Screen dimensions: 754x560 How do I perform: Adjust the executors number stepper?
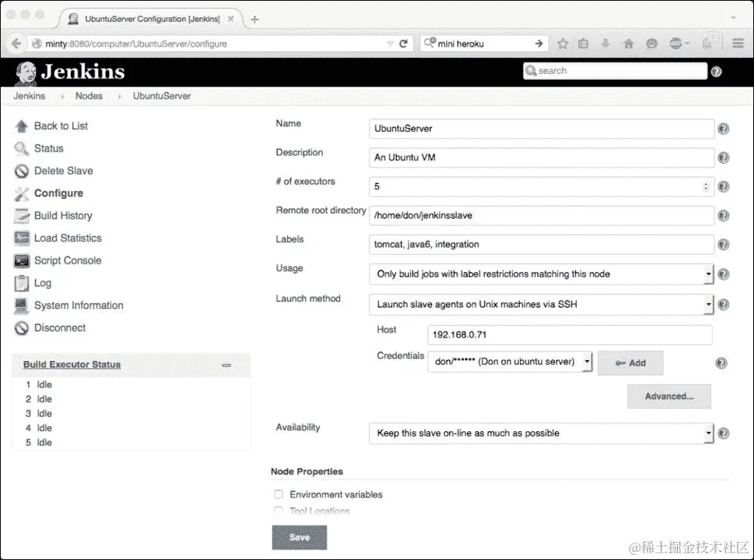coord(706,186)
